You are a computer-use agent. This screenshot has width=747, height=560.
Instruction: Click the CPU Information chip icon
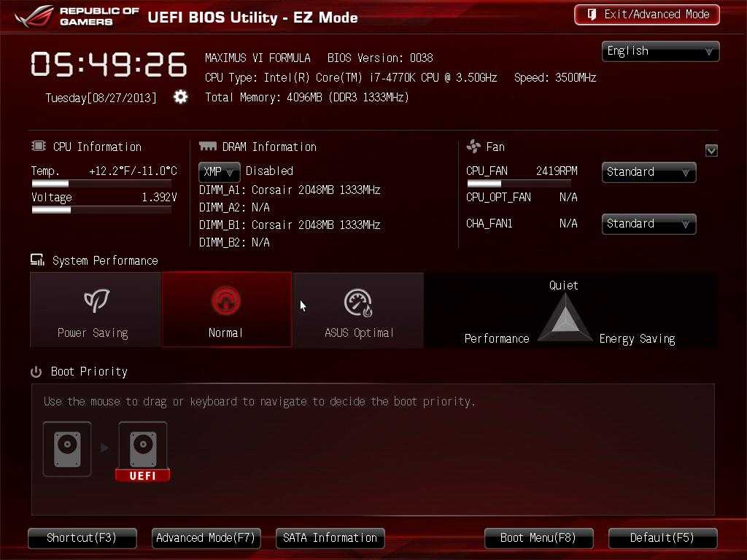[x=39, y=146]
